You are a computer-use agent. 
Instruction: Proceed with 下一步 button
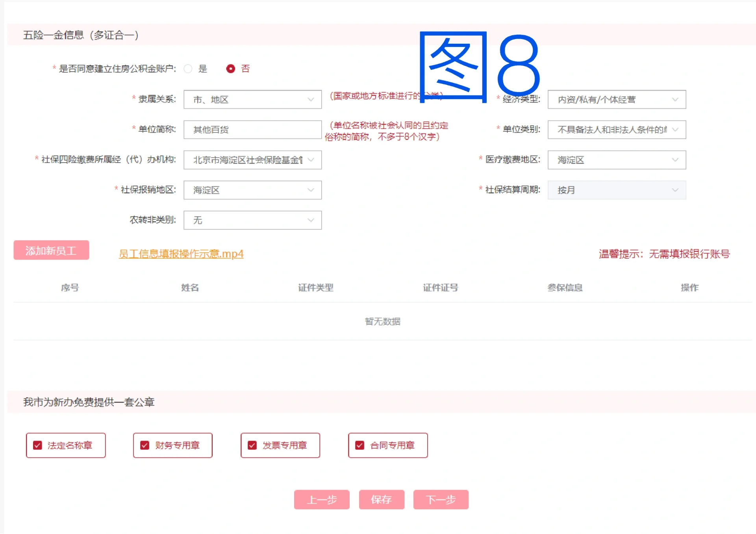441,500
